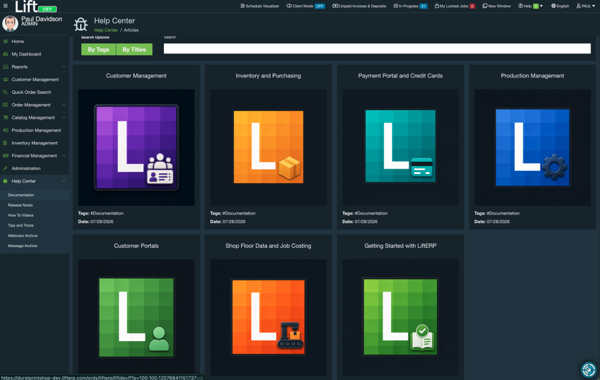Image resolution: width=600 pixels, height=380 pixels.
Task: Click the Articles breadcrumb
Action: point(131,30)
